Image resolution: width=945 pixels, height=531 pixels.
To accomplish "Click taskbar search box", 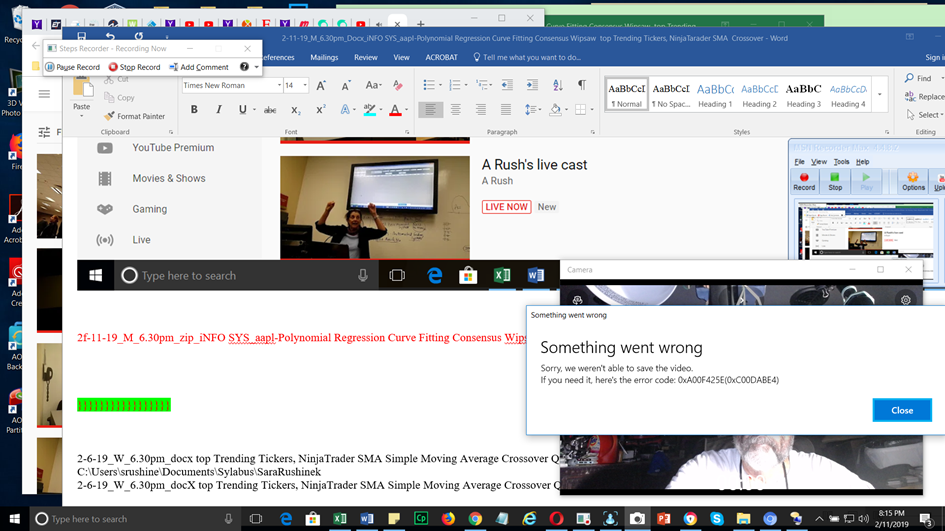I will point(134,519).
